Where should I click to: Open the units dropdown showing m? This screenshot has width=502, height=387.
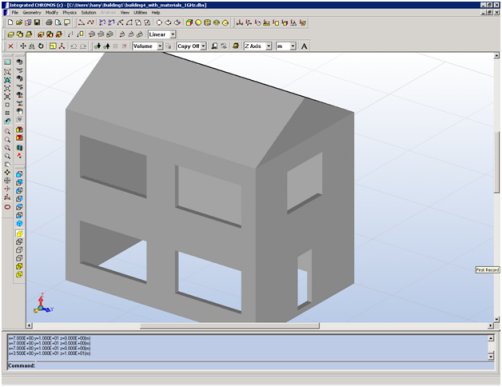(x=286, y=46)
